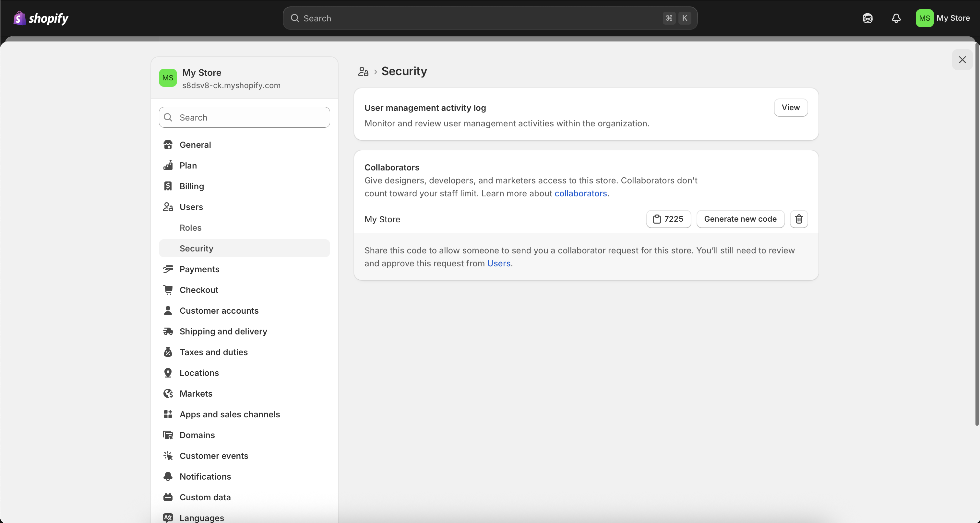
Task: Open Payments settings in sidebar
Action: click(x=199, y=269)
